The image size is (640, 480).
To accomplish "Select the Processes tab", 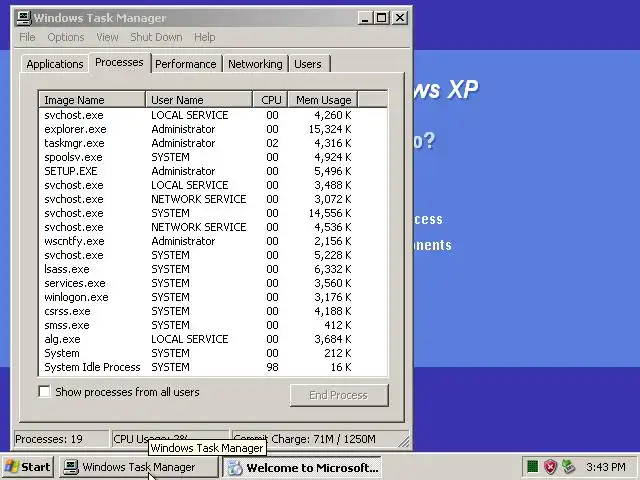I will pos(119,62).
